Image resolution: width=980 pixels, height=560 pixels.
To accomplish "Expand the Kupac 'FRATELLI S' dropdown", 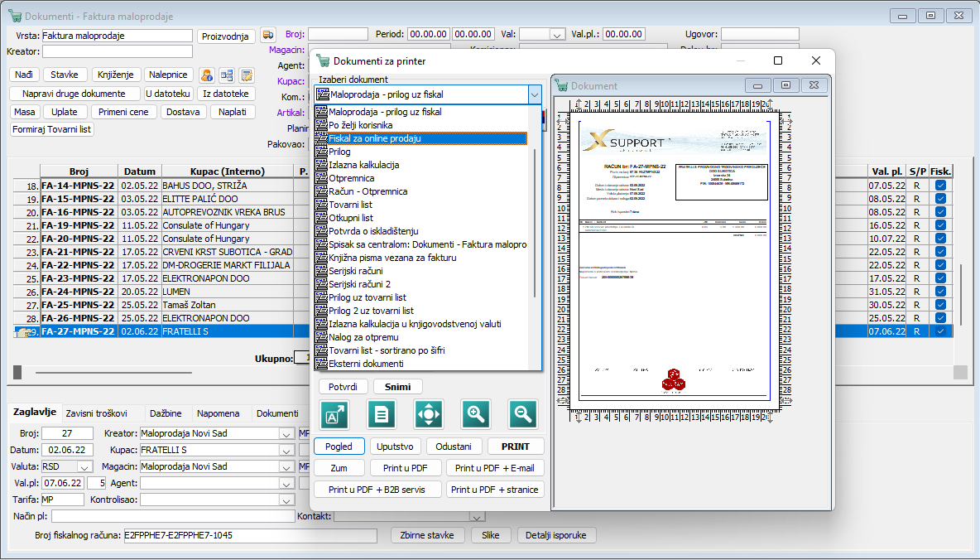I will coord(286,451).
